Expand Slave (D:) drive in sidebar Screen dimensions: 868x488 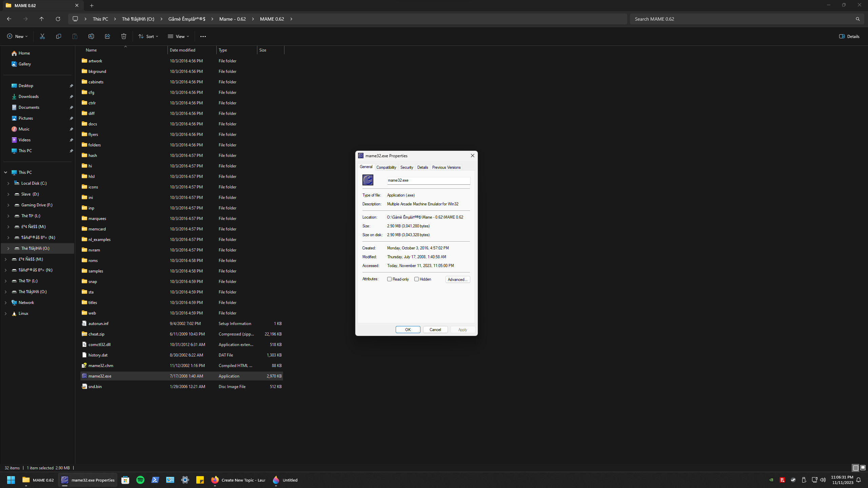8,194
